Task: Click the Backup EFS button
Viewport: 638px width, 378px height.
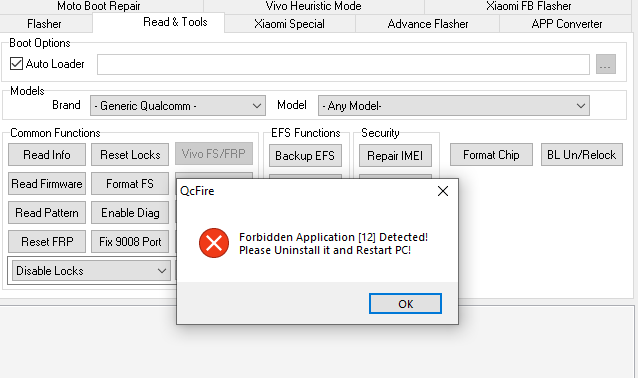Action: tap(305, 156)
